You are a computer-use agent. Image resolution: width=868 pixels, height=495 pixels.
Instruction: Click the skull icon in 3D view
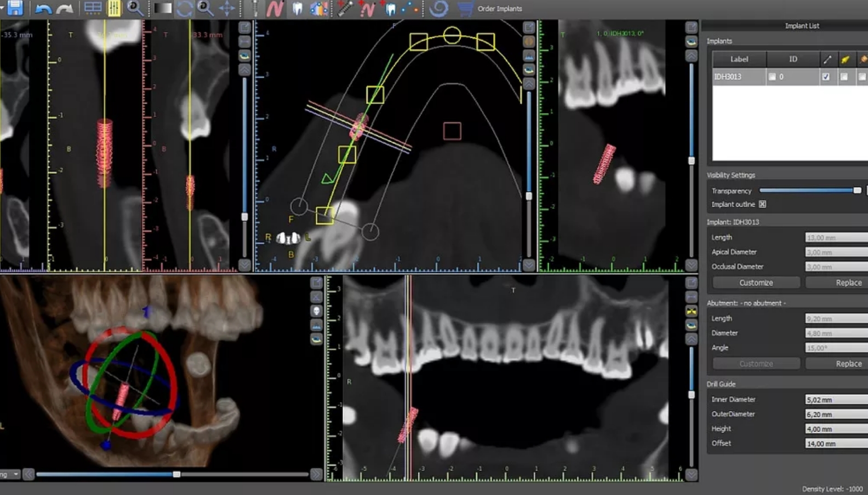pyautogui.click(x=316, y=311)
